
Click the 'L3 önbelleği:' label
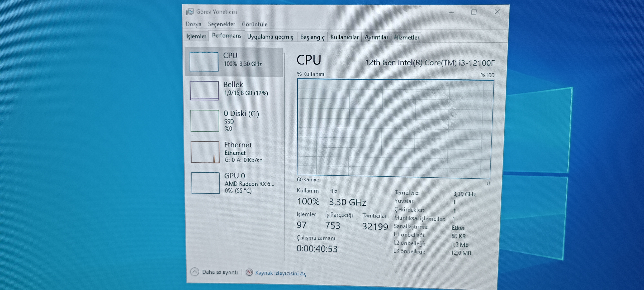tap(409, 251)
